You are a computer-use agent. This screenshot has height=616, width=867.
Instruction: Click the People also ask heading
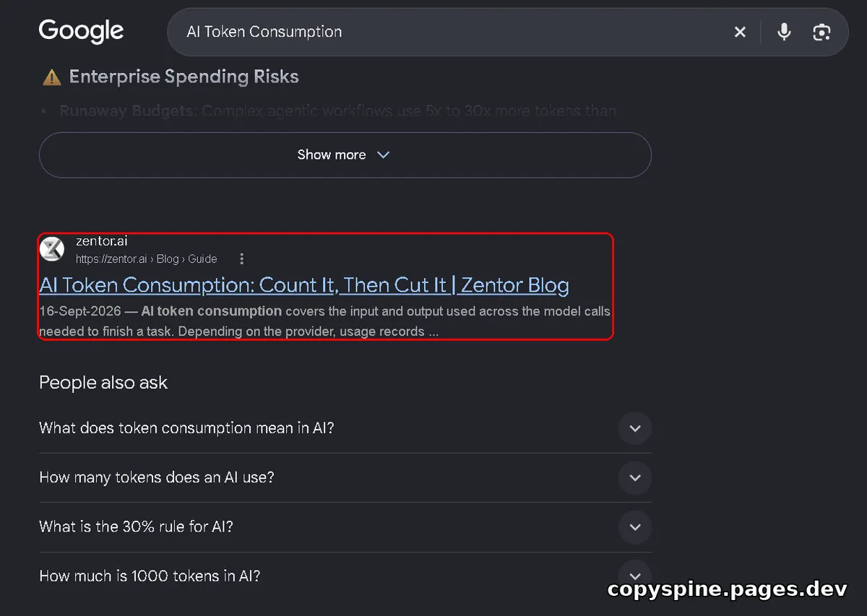(x=103, y=383)
